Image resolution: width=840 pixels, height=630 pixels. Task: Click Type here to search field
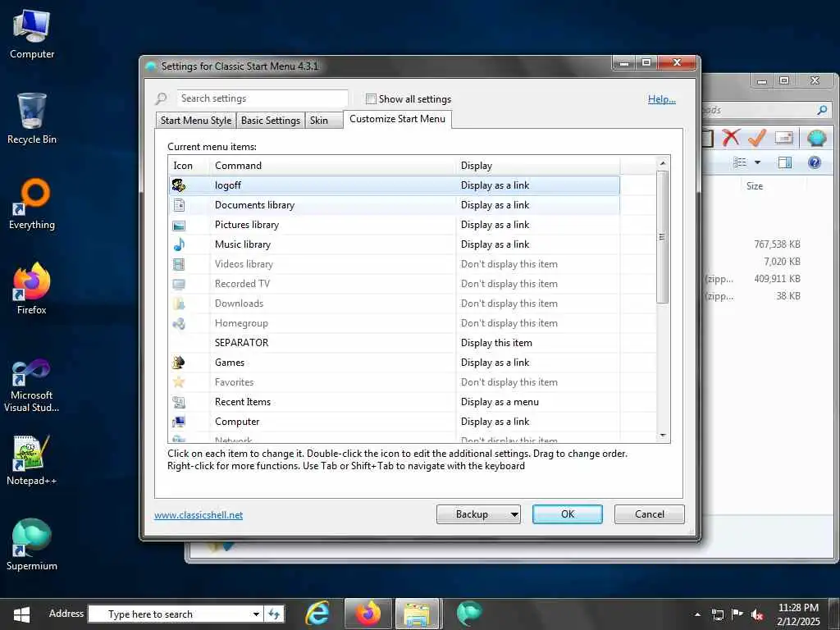170,614
